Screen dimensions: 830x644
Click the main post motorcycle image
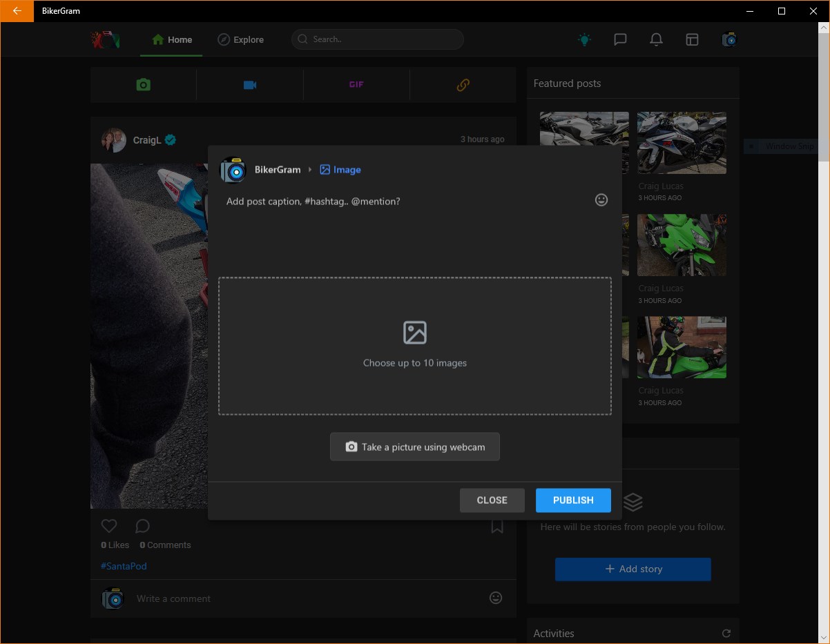[149, 335]
